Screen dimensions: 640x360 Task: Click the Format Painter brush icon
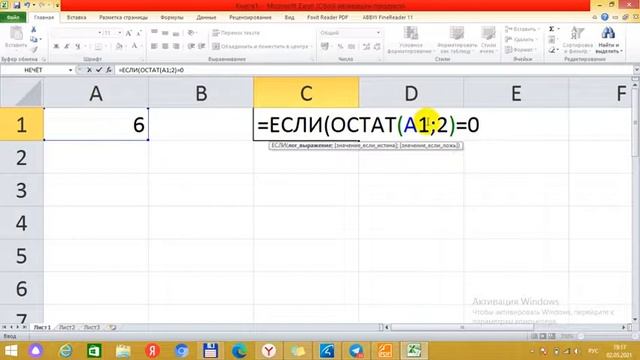click(34, 49)
